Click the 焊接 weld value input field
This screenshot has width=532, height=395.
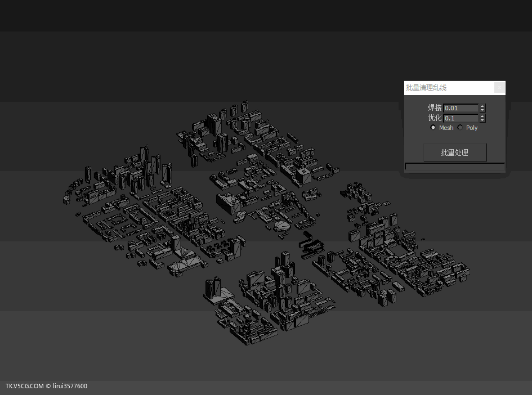point(461,108)
